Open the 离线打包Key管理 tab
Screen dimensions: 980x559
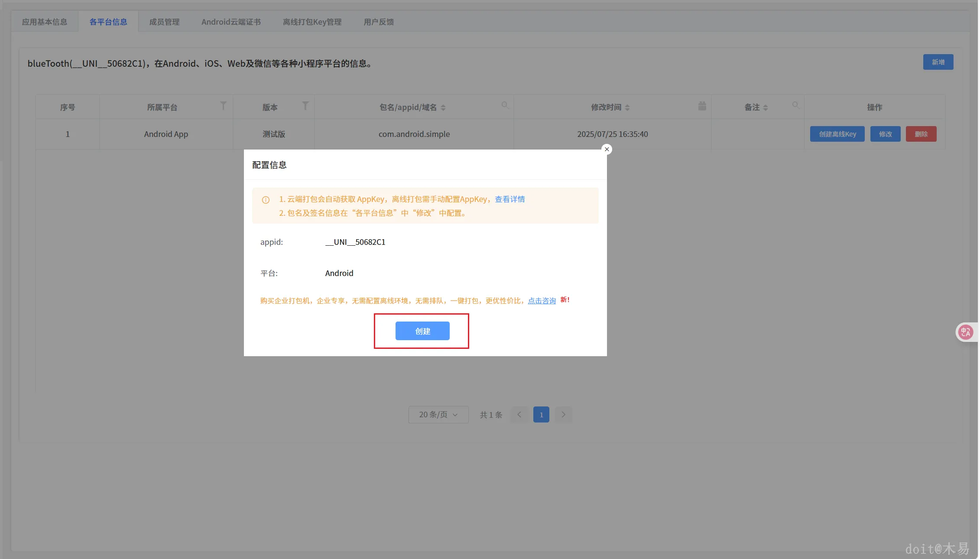pos(312,21)
